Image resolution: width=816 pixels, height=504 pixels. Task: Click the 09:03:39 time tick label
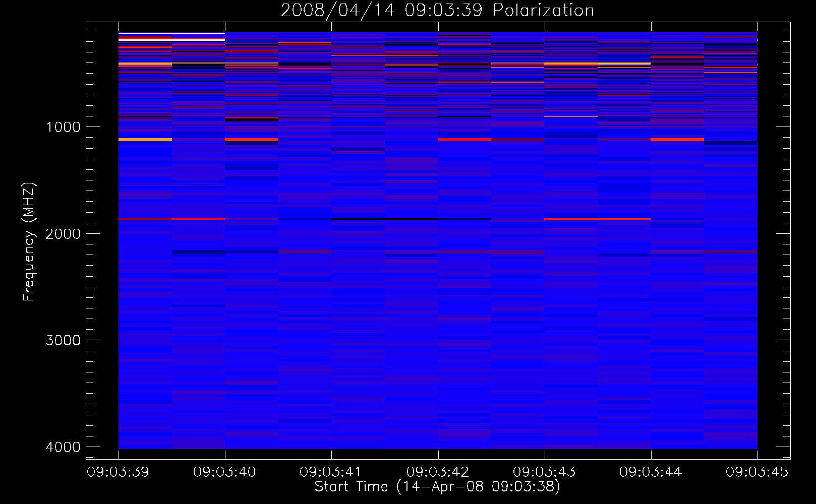[x=118, y=472]
